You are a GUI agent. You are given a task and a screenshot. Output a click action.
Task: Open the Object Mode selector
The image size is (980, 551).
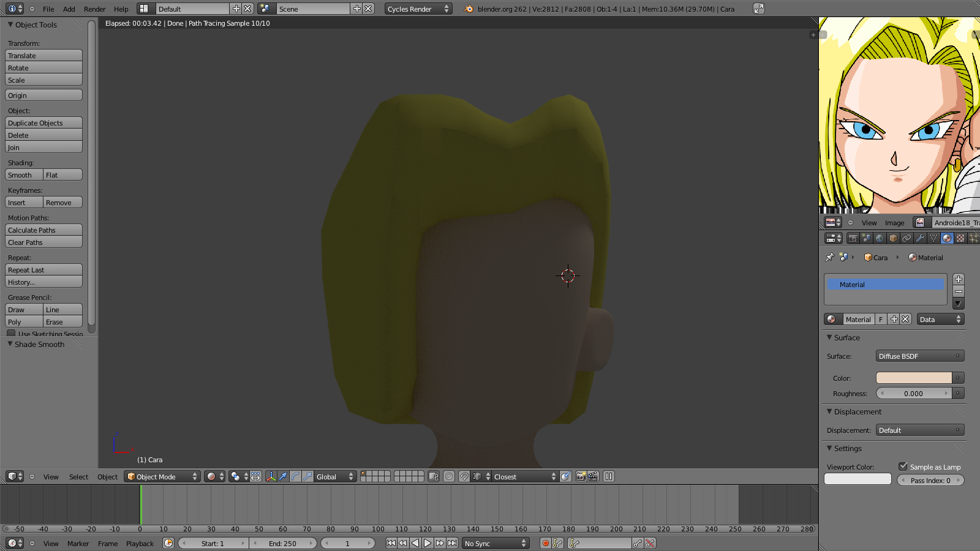(162, 476)
